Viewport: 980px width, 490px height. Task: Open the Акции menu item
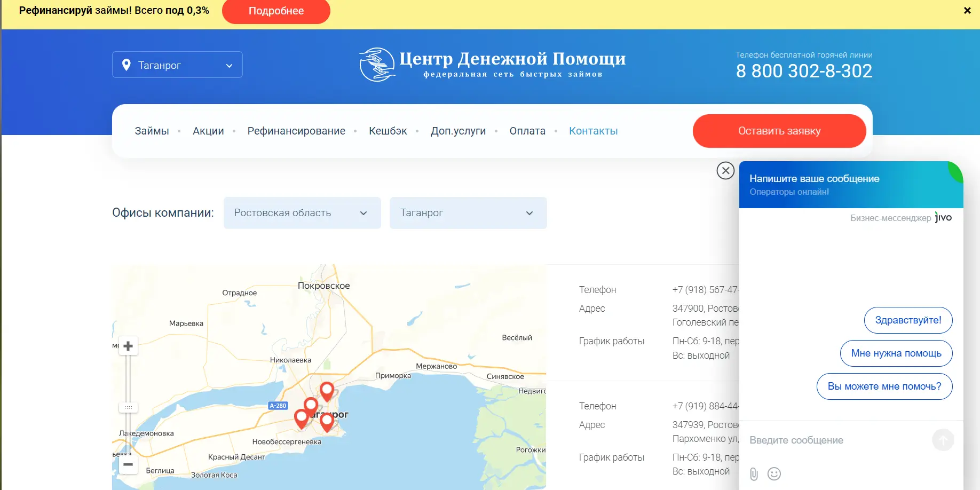(208, 131)
